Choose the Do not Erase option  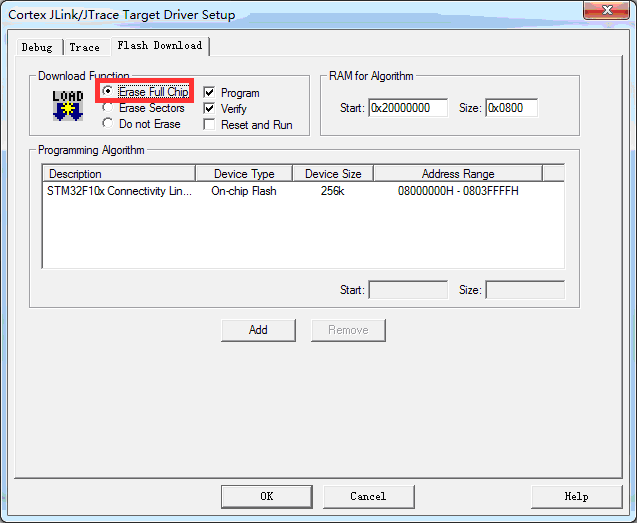(141, 124)
